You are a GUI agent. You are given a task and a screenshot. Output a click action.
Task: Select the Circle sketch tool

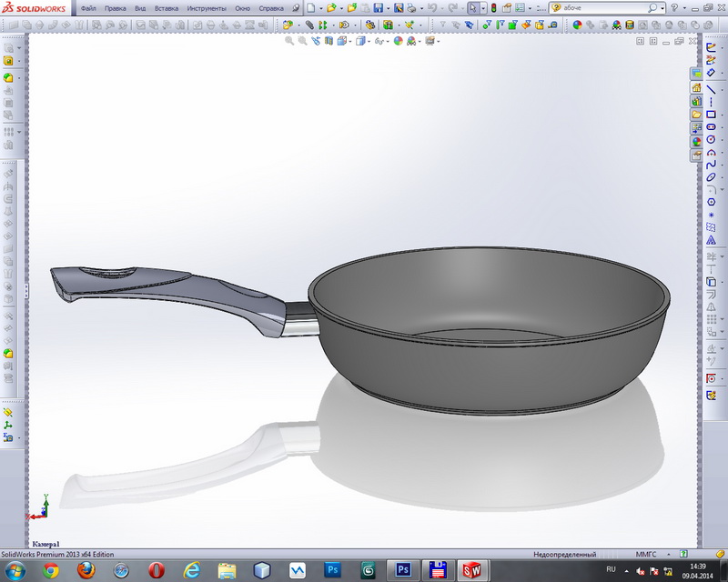click(711, 139)
